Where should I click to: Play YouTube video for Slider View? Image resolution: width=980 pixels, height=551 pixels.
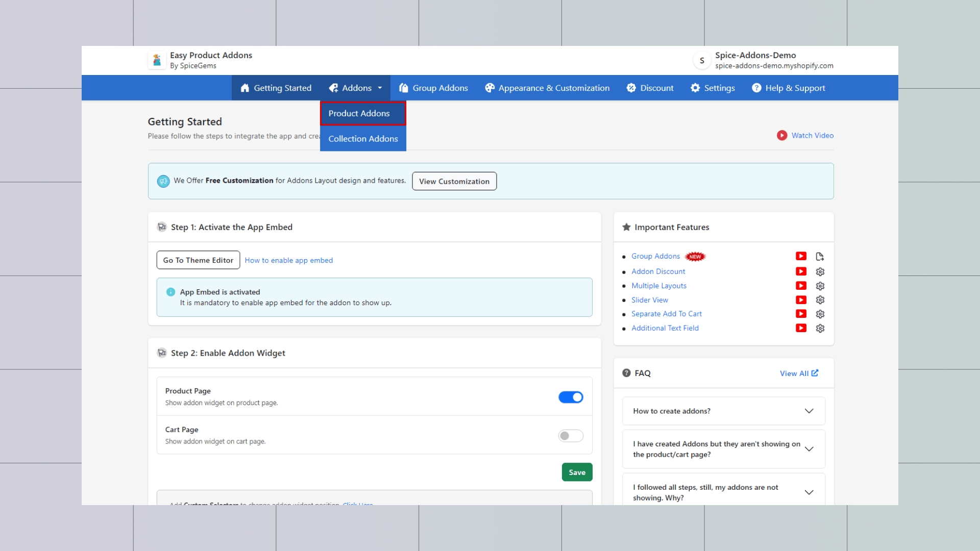[x=801, y=300]
